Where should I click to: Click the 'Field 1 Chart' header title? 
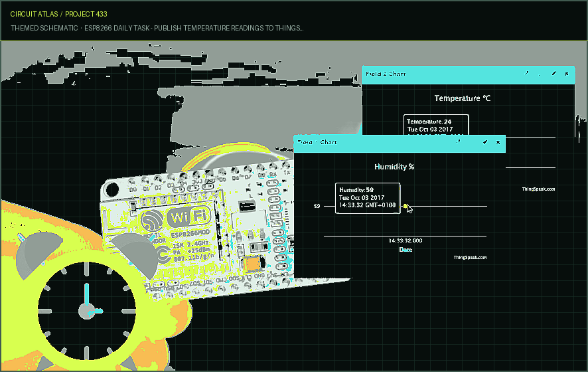(x=317, y=142)
